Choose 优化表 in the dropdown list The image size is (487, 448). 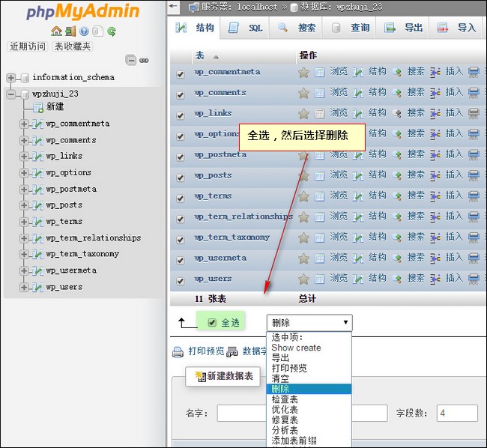pos(309,410)
